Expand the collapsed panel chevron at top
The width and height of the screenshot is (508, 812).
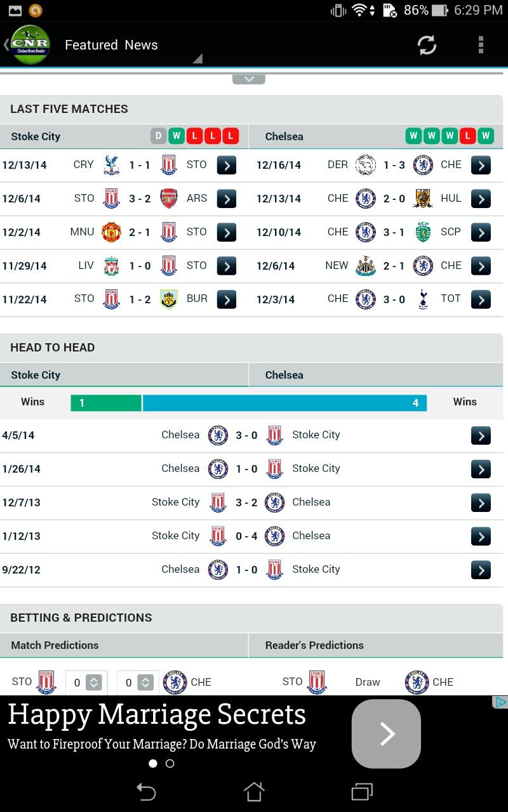pyautogui.click(x=249, y=79)
